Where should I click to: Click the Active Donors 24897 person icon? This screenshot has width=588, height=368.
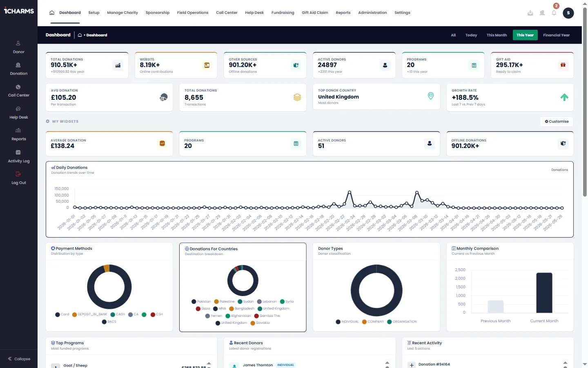coord(385,65)
